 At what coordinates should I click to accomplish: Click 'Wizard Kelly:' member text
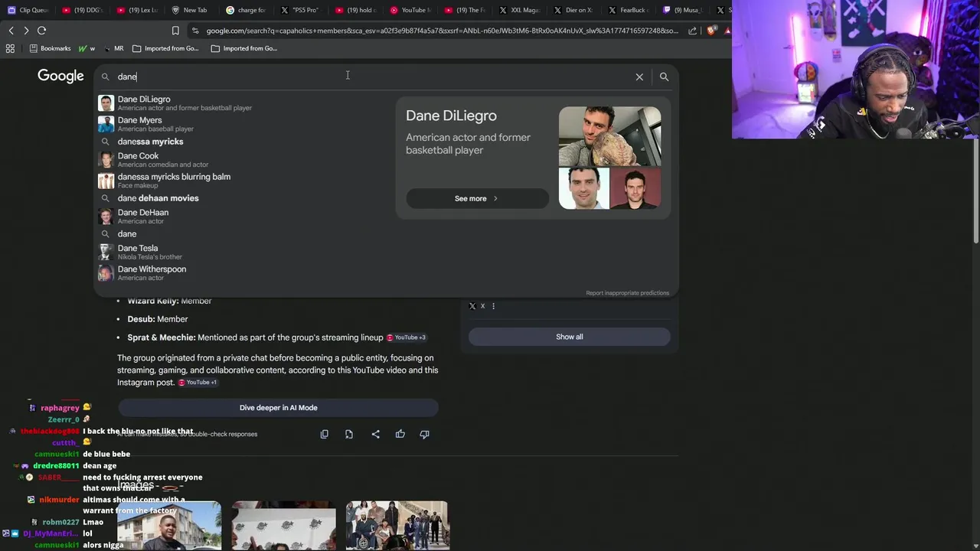click(153, 301)
